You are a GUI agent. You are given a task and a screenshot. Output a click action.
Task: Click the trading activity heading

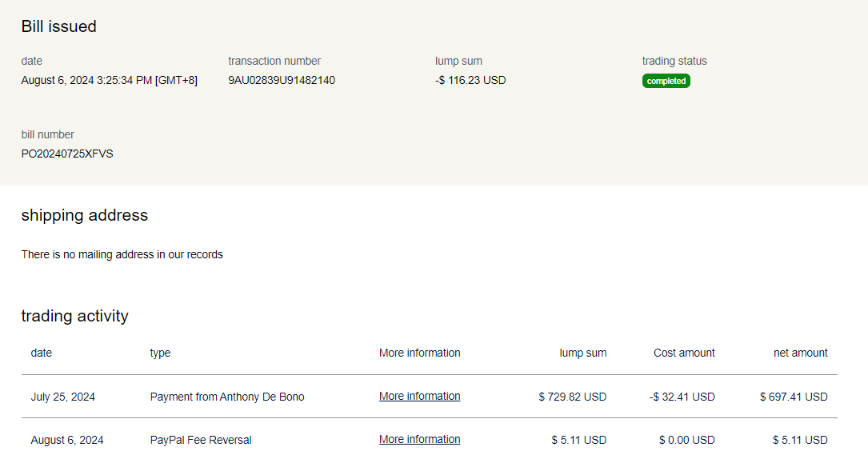click(74, 316)
